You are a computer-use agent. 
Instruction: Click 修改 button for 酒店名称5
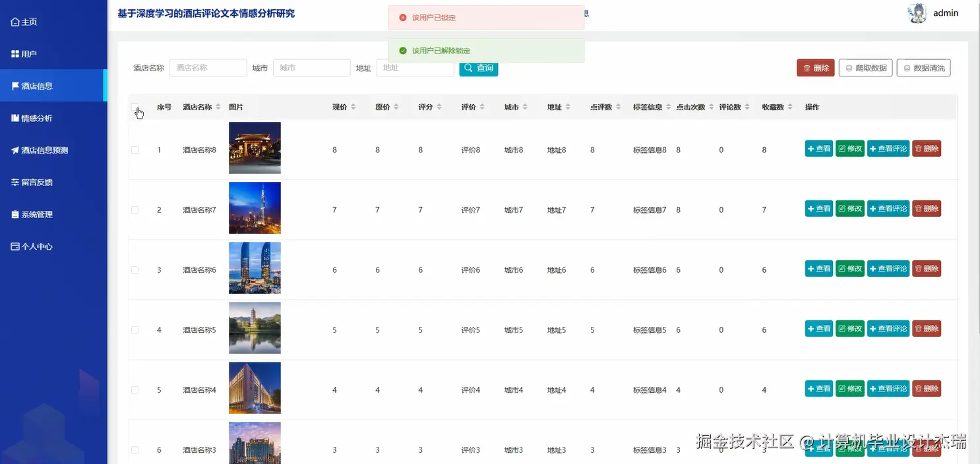(x=850, y=329)
